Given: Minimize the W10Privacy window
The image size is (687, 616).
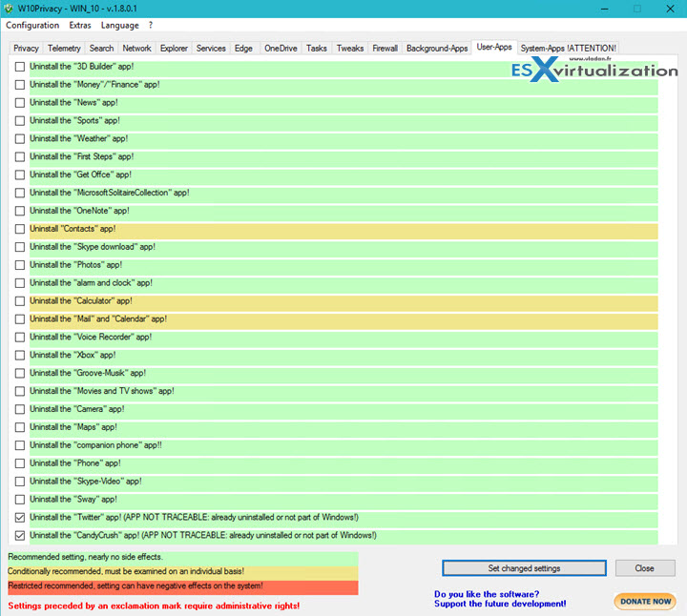Looking at the screenshot, I should click(604, 9).
